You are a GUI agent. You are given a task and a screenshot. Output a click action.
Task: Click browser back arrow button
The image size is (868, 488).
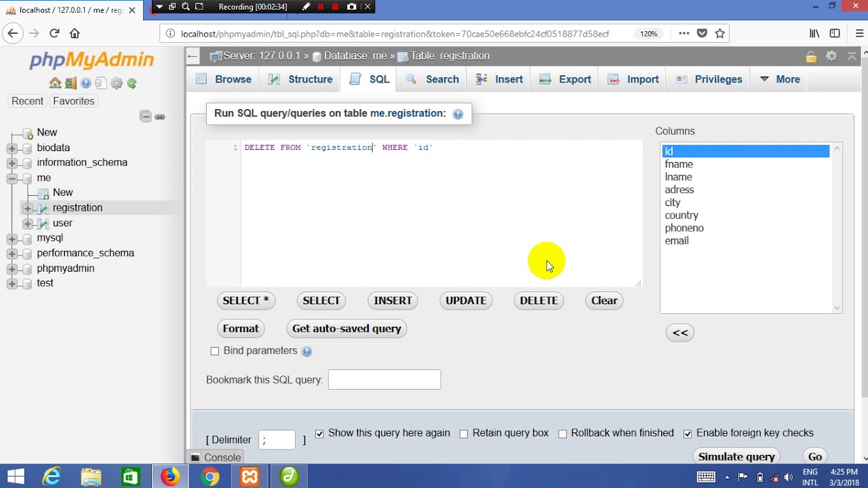click(13, 33)
